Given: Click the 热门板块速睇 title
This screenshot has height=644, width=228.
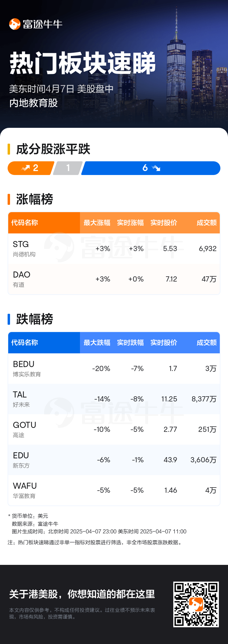Looking at the screenshot, I should [83, 63].
